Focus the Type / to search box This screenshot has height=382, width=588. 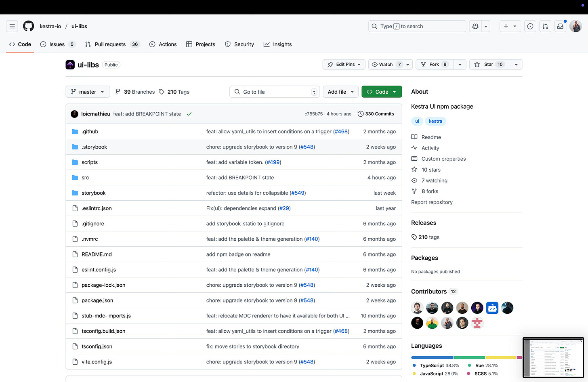pyautogui.click(x=417, y=26)
